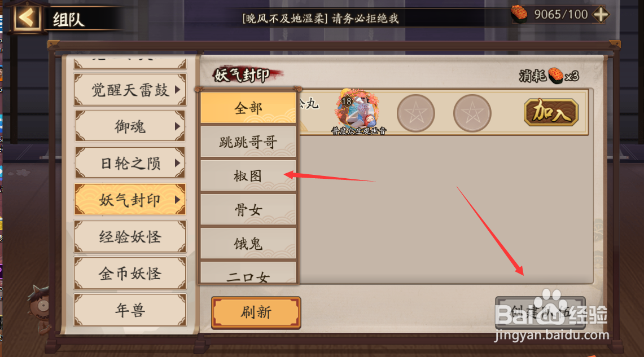Viewport: 644px width, 357px height.
Task: Choose 跳跳哥哥 in the filter list
Action: 248,142
